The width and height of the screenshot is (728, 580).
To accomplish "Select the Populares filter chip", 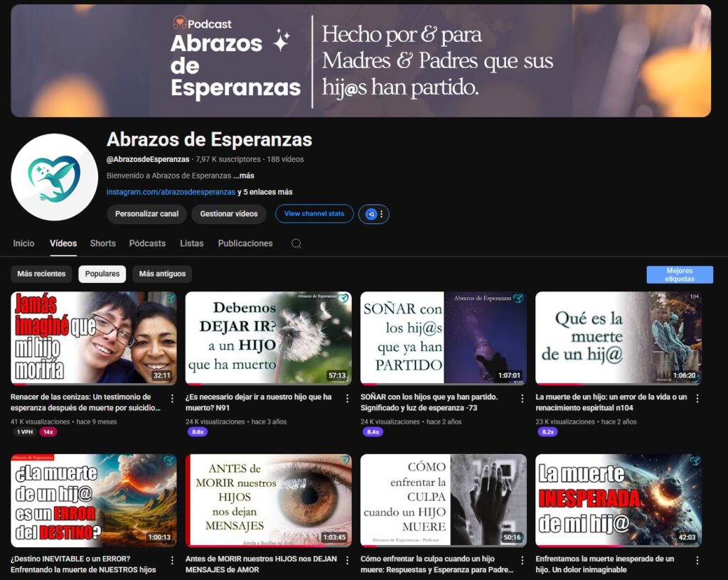I will (102, 274).
